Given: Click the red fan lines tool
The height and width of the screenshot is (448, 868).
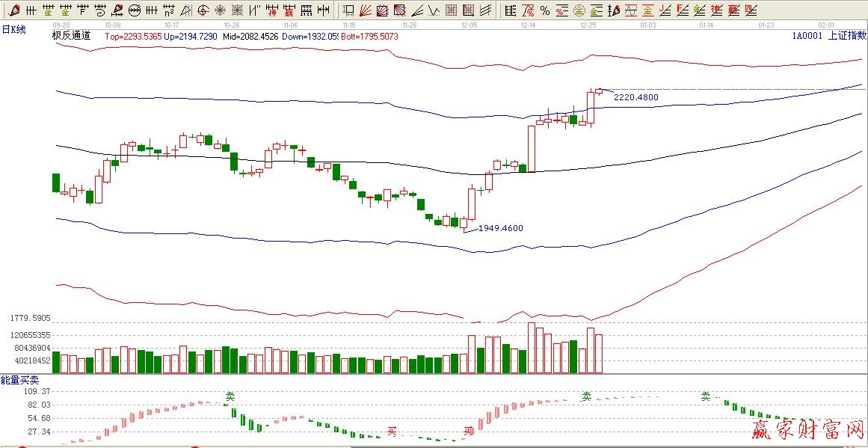Looking at the screenshot, I should click(x=365, y=10).
